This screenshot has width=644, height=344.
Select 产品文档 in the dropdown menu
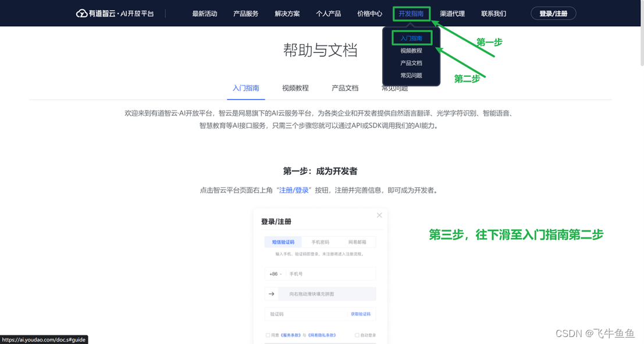(411, 63)
